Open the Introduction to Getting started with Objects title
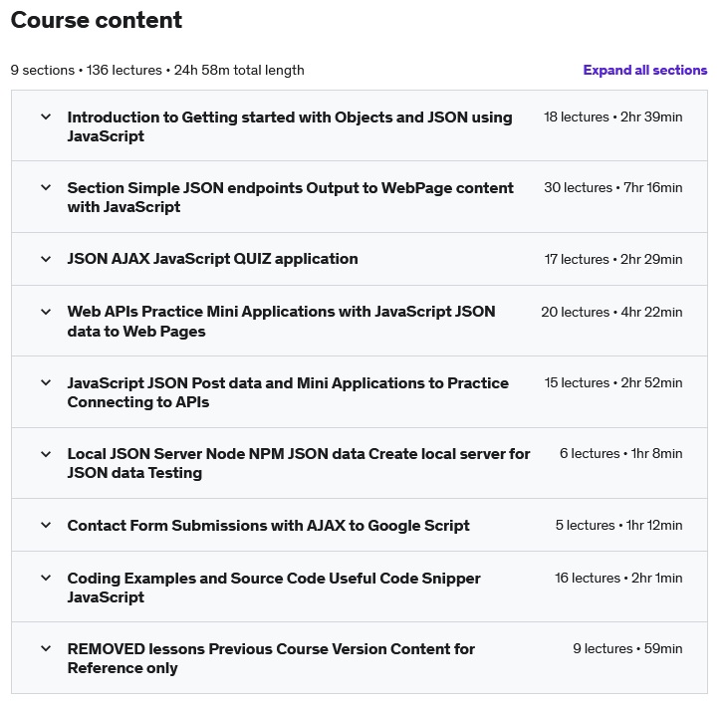728x708 pixels. click(x=289, y=126)
